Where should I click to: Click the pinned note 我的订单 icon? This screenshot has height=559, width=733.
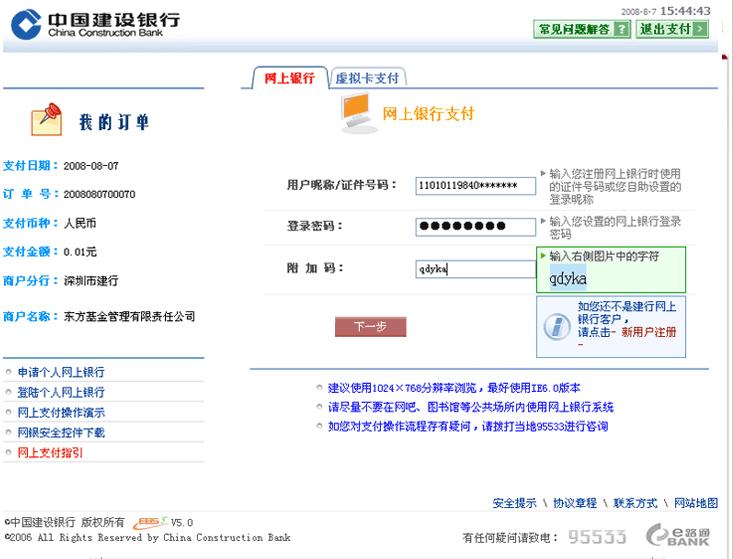(x=46, y=120)
